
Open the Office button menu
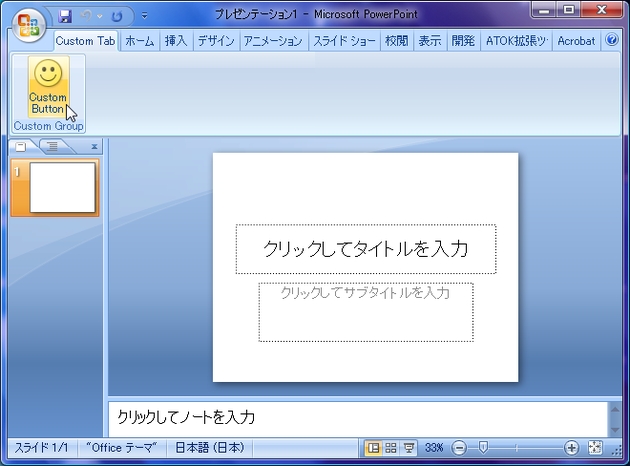(x=28, y=25)
